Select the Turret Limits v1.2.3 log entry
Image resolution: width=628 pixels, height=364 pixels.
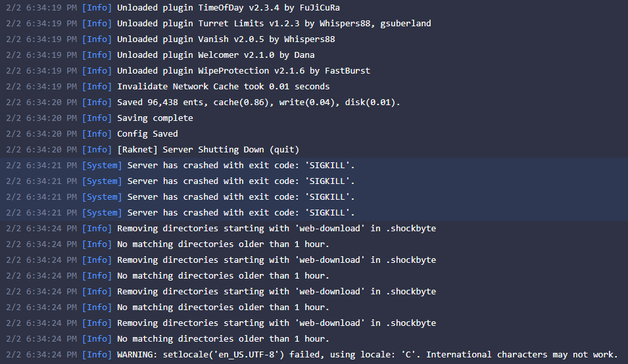tap(274, 23)
